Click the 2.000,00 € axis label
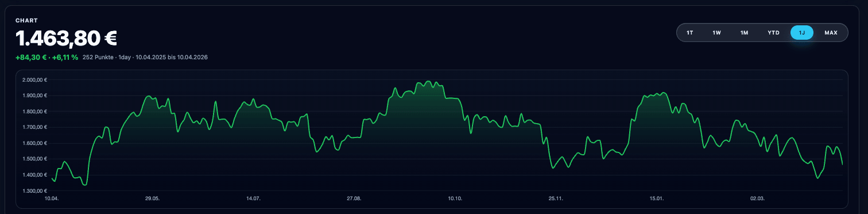 click(x=35, y=80)
